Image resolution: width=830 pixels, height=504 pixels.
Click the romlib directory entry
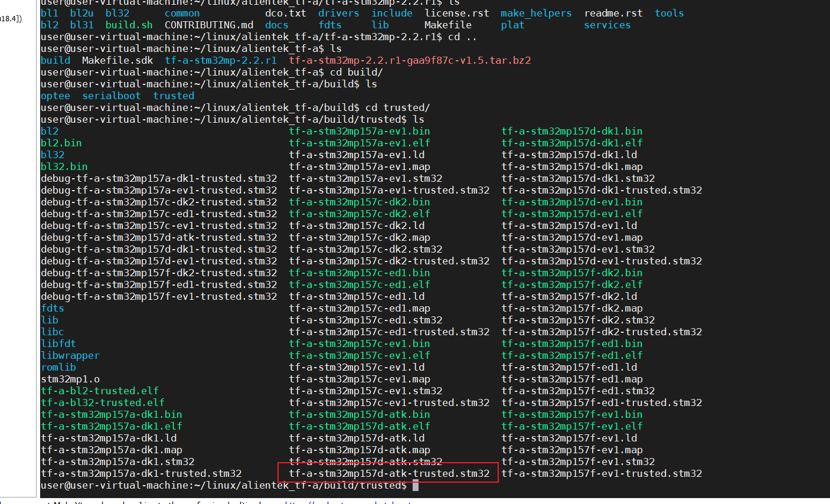click(58, 367)
